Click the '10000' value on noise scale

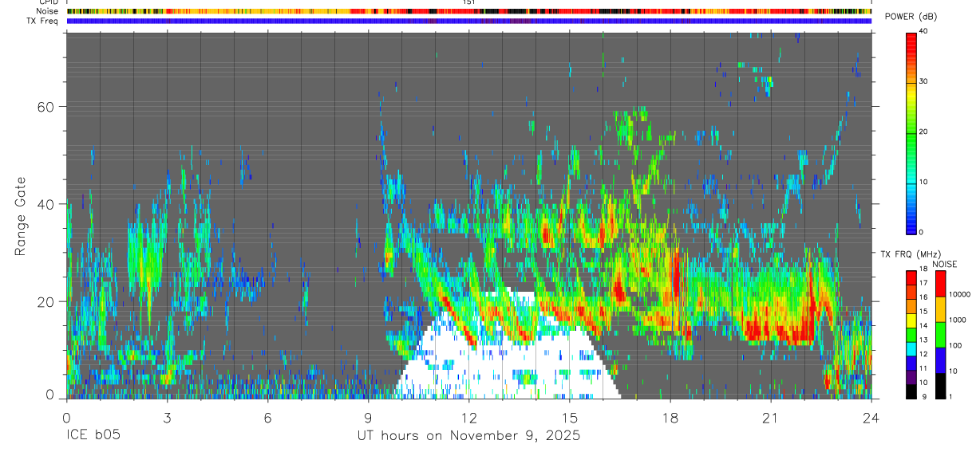(961, 295)
